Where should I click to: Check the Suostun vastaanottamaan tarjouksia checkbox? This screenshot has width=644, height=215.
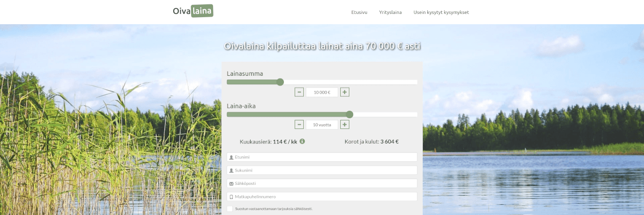tap(230, 209)
